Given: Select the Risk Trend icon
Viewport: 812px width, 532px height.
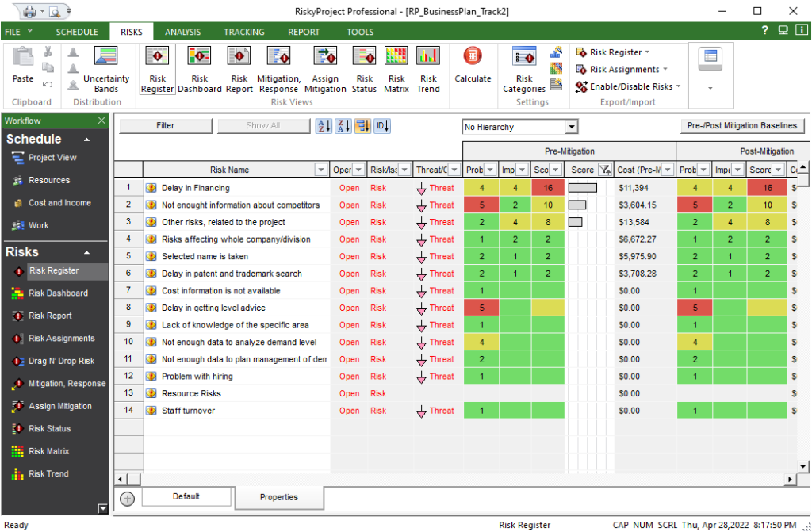Looking at the screenshot, I should click(428, 67).
